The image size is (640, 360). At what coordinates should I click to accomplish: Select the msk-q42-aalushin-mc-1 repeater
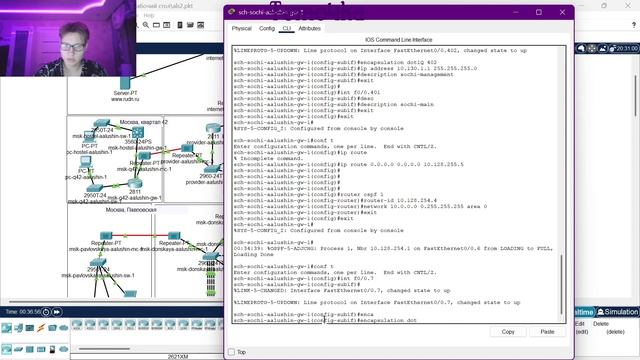(x=144, y=156)
